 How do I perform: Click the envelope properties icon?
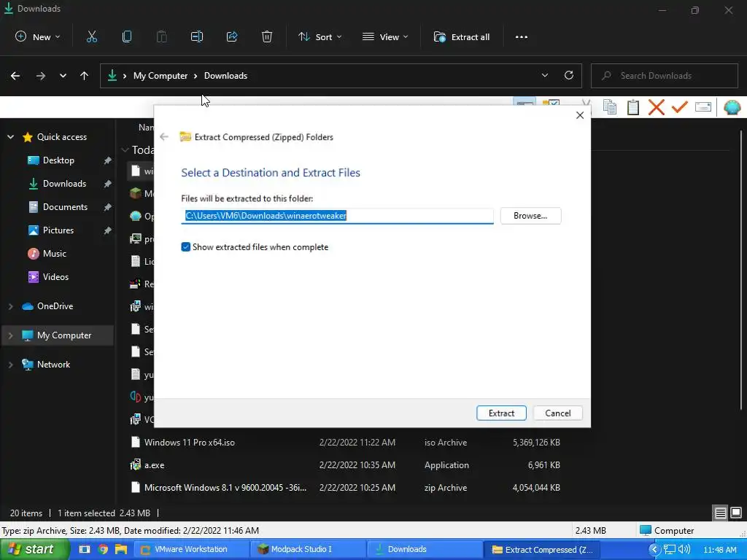tap(703, 107)
